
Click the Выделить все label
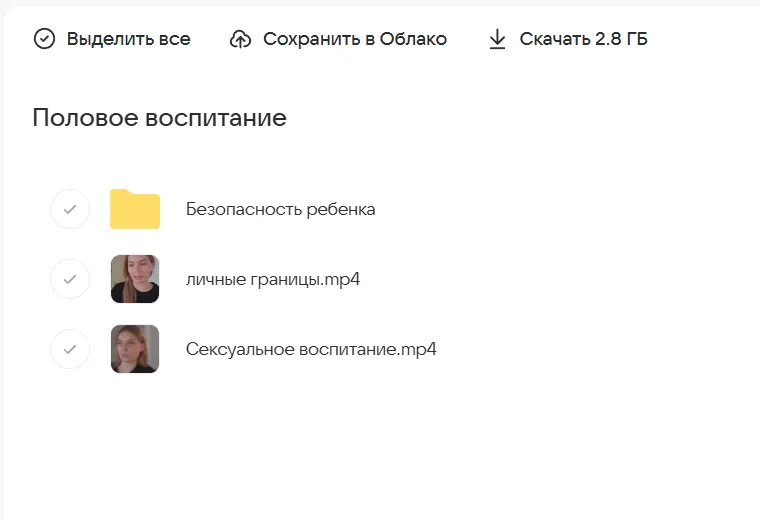(x=128, y=39)
